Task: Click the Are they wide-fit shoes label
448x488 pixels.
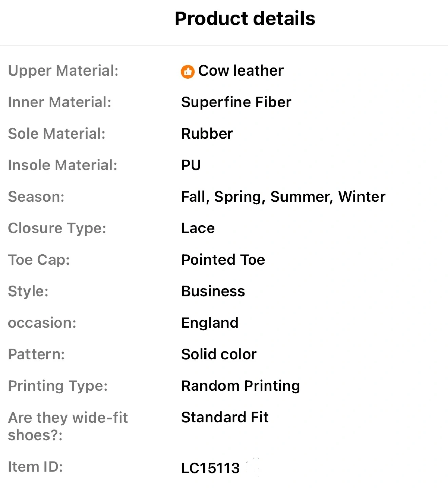Action: point(68,426)
